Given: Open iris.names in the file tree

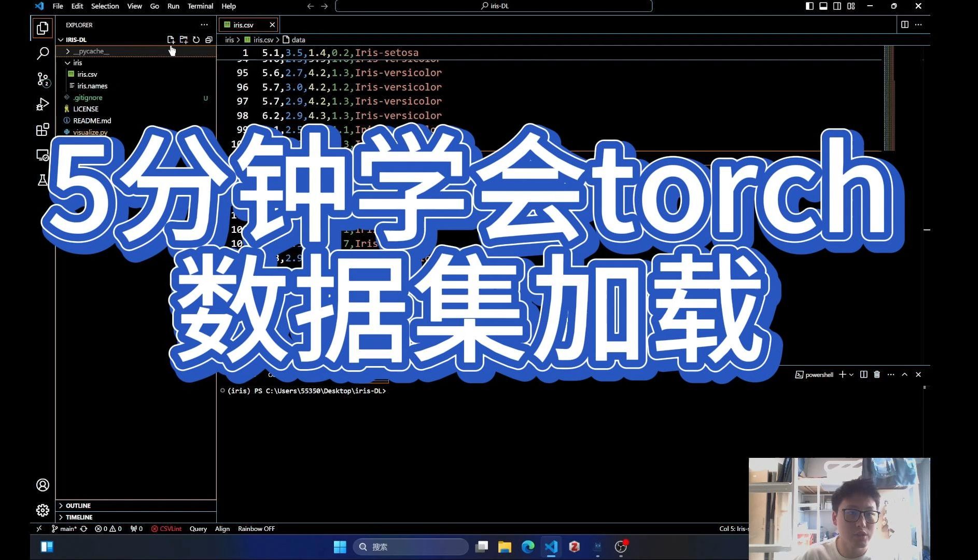Looking at the screenshot, I should coord(136,86).
